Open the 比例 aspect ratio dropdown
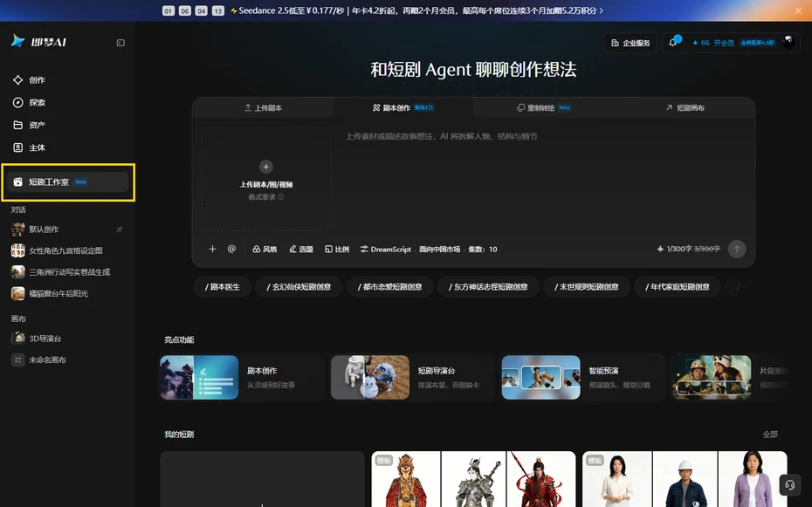812x507 pixels. 337,250
